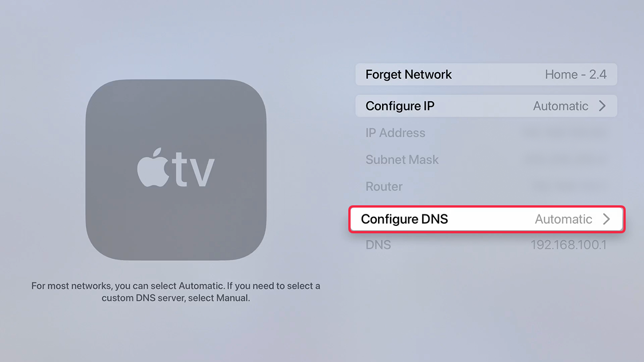Click the IP Address label
Viewport: 644px width, 362px height.
395,133
